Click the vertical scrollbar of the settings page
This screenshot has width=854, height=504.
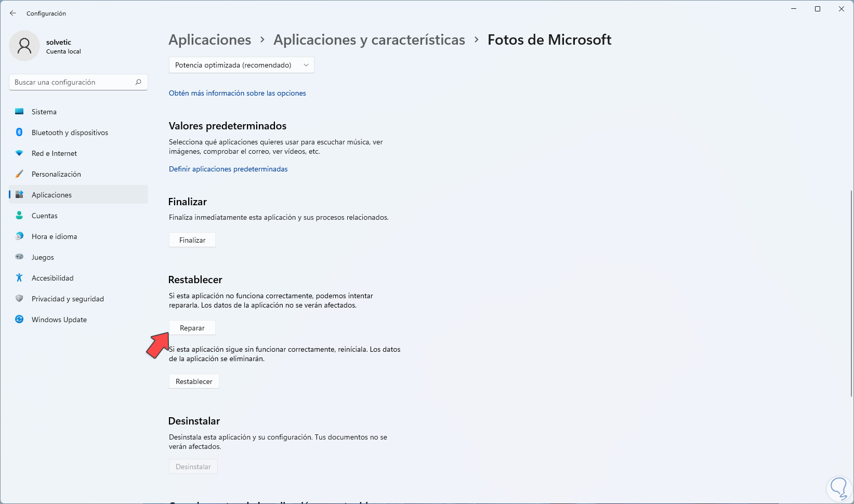(x=851, y=294)
